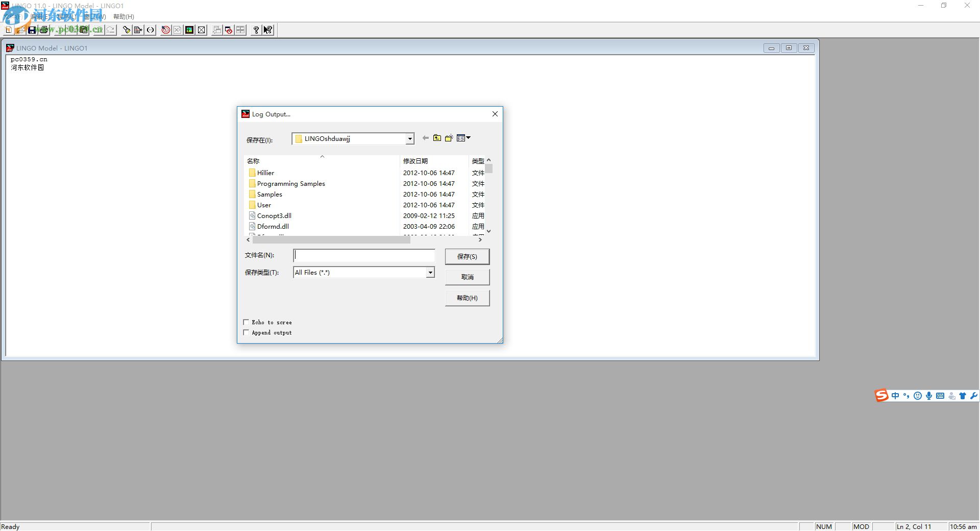Toggle the punctuation mode on IME bar

pyautogui.click(x=906, y=396)
